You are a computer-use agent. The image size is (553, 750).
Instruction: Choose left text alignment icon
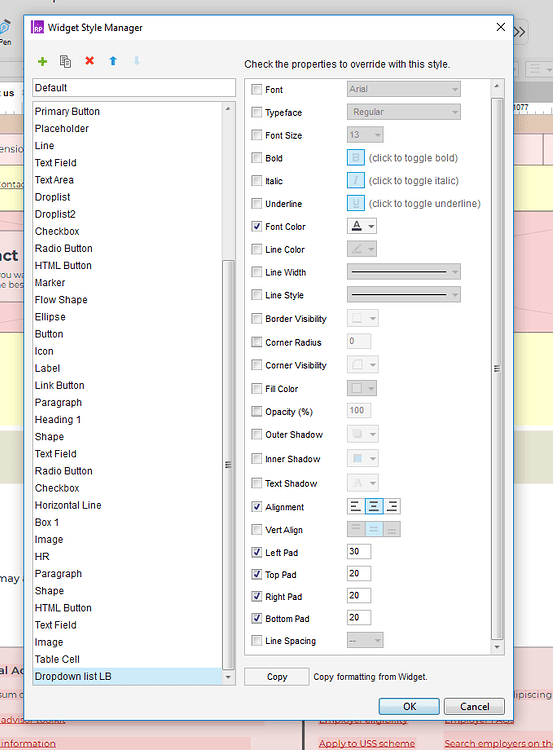(x=356, y=506)
